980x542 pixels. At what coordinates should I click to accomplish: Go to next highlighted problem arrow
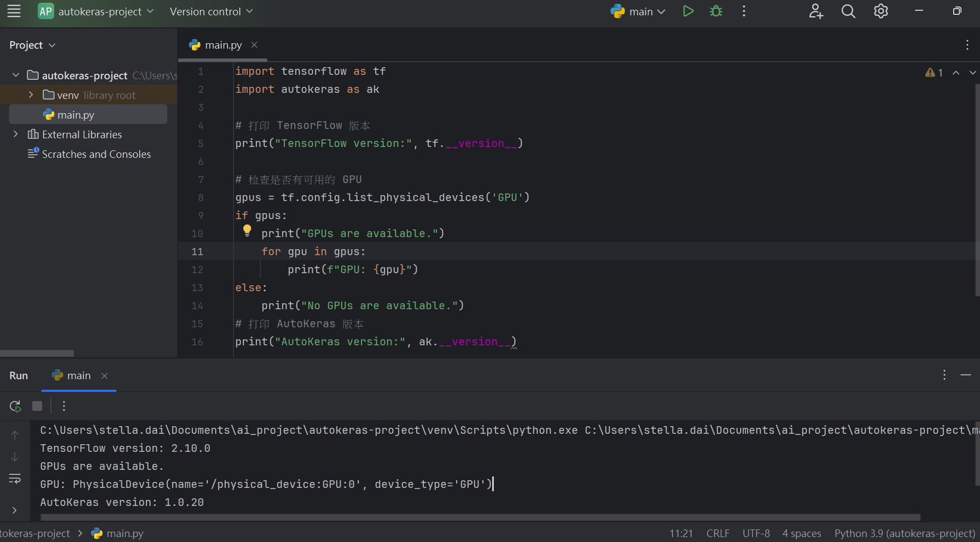(972, 73)
